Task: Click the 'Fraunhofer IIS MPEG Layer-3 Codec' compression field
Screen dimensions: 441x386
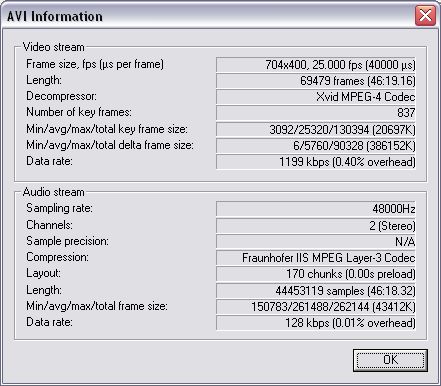Action: [316, 258]
